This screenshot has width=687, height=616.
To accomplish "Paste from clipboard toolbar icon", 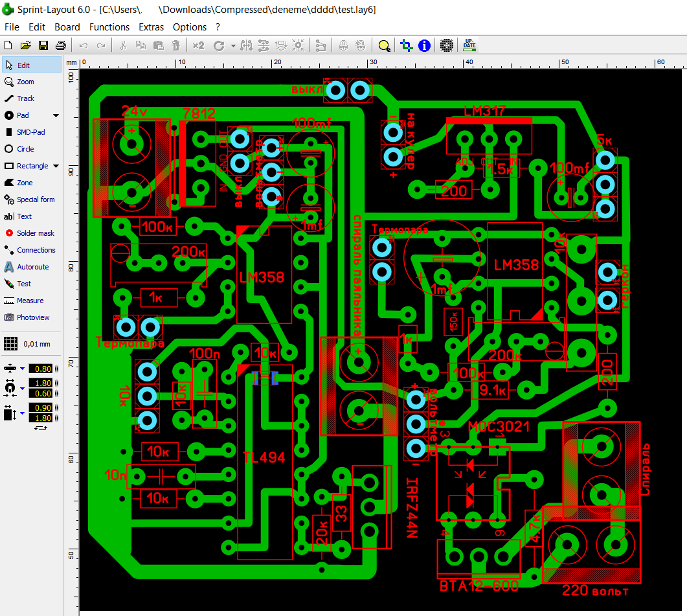I will 159,45.
